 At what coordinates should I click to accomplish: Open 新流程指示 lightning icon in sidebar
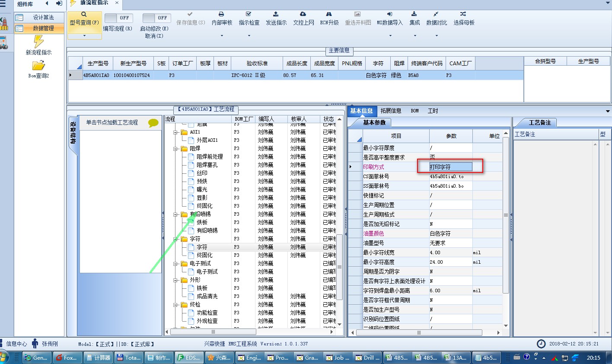click(38, 42)
